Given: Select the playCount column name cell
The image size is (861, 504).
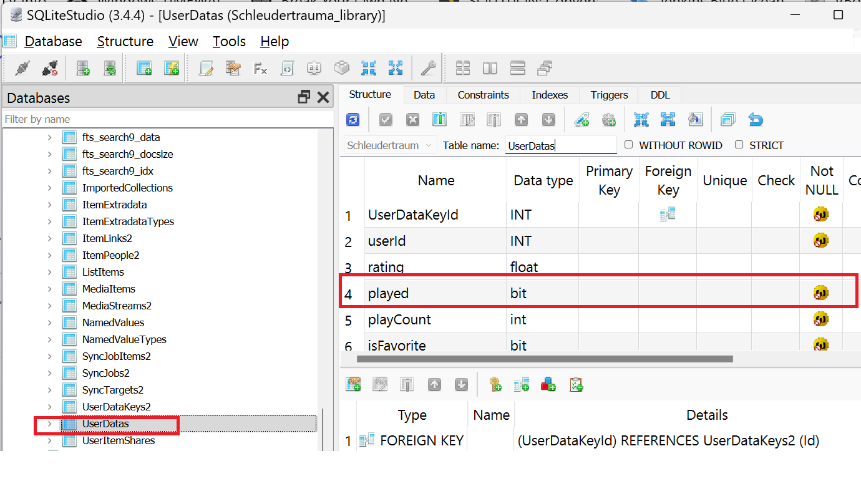Looking at the screenshot, I should [x=436, y=319].
